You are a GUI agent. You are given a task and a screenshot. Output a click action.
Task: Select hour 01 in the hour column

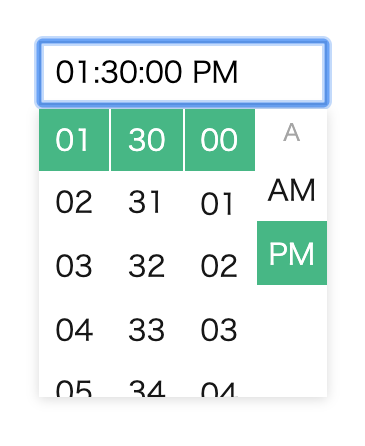pyautogui.click(x=74, y=140)
